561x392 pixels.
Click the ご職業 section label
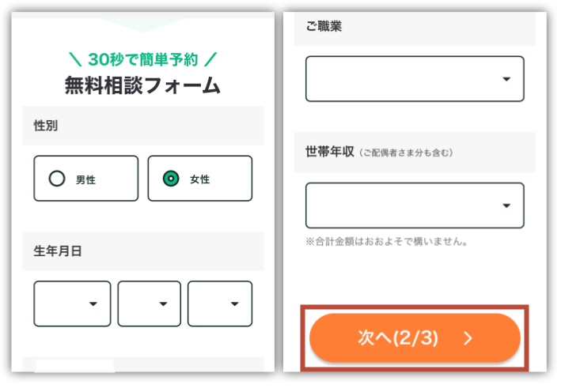[x=324, y=26]
